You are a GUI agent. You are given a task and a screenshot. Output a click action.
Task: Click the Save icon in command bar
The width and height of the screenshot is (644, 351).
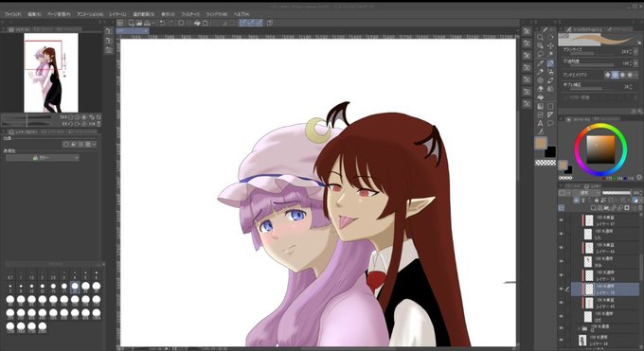(x=147, y=23)
